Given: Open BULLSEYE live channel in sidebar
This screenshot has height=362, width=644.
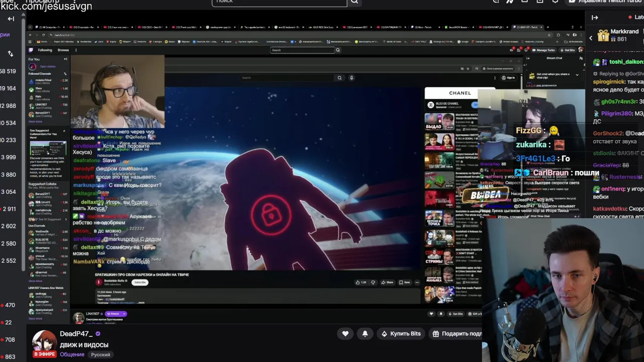Looking at the screenshot, I should (48, 240).
